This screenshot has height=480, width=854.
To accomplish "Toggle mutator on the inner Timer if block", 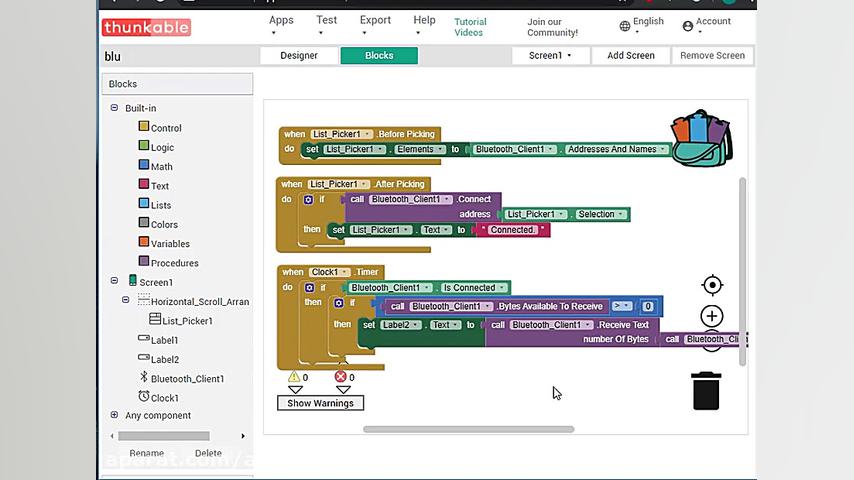I will tap(339, 302).
